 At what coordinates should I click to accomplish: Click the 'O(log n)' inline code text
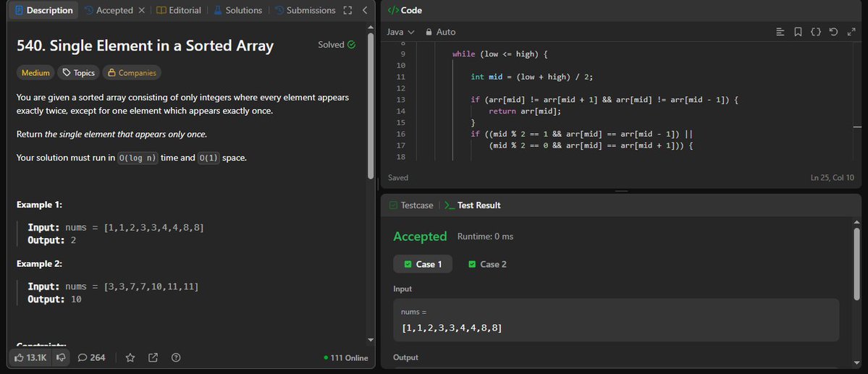138,158
